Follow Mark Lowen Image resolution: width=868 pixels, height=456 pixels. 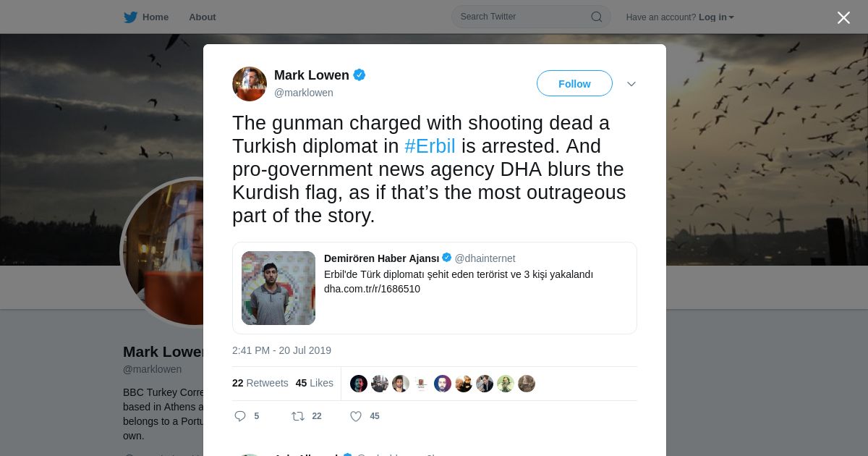pos(574,84)
